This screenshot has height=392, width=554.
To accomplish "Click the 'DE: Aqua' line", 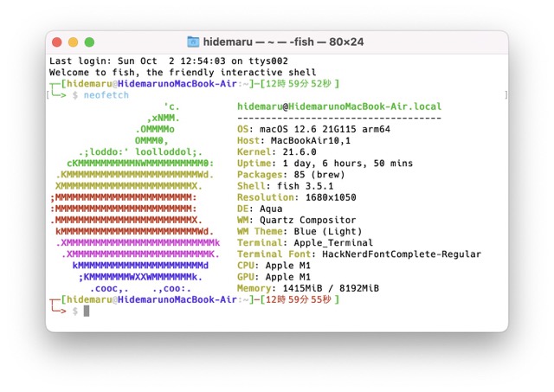I will click(x=260, y=209).
